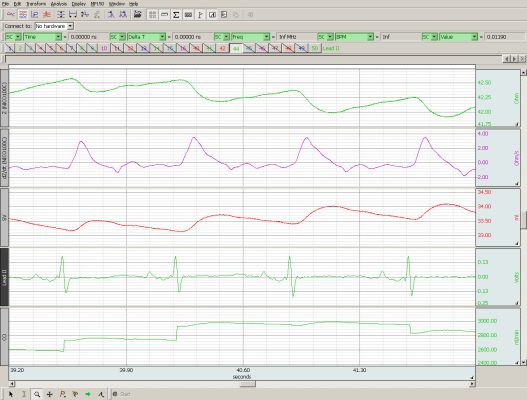Click the flag event marker icon
527x400 pixels.
pos(200,14)
